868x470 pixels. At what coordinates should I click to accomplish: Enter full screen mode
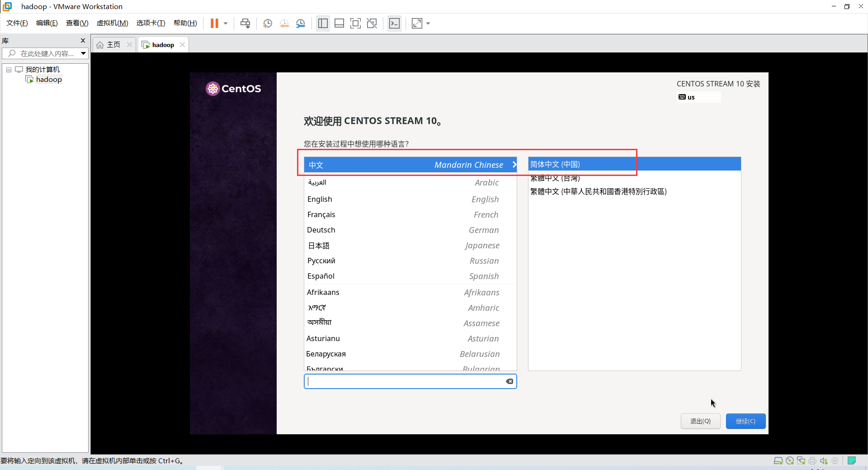tap(356, 24)
